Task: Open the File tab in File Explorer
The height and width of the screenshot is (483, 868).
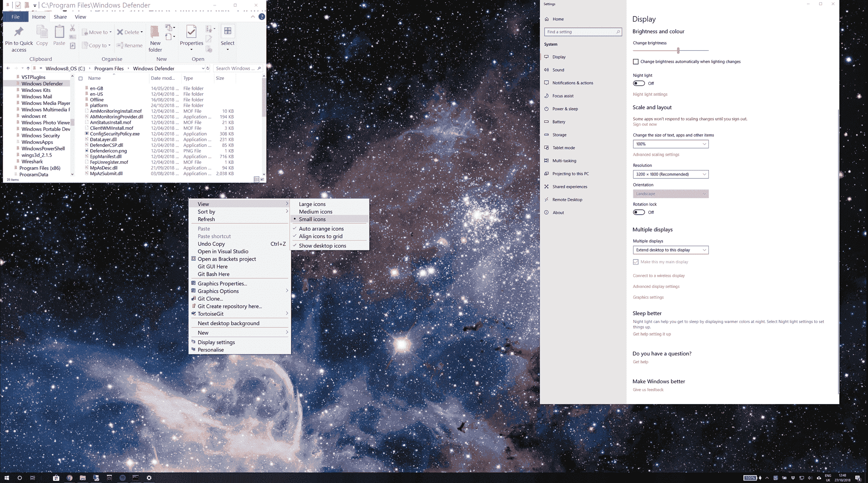Action: pyautogui.click(x=16, y=17)
